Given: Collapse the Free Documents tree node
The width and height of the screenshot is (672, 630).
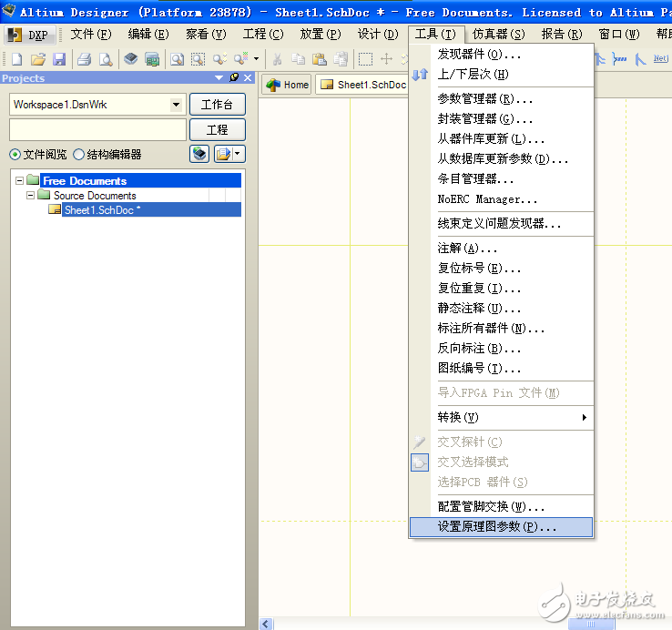Looking at the screenshot, I should [x=19, y=180].
